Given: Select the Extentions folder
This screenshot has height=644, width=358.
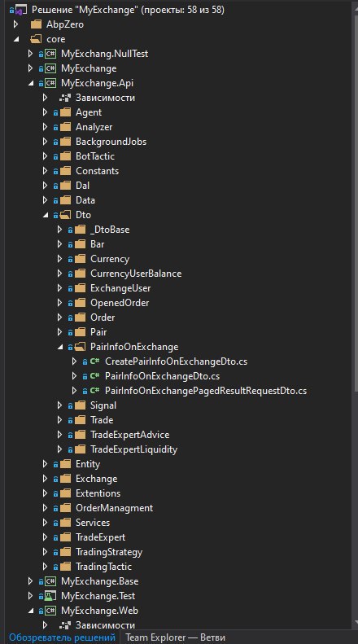Looking at the screenshot, I should (98, 493).
